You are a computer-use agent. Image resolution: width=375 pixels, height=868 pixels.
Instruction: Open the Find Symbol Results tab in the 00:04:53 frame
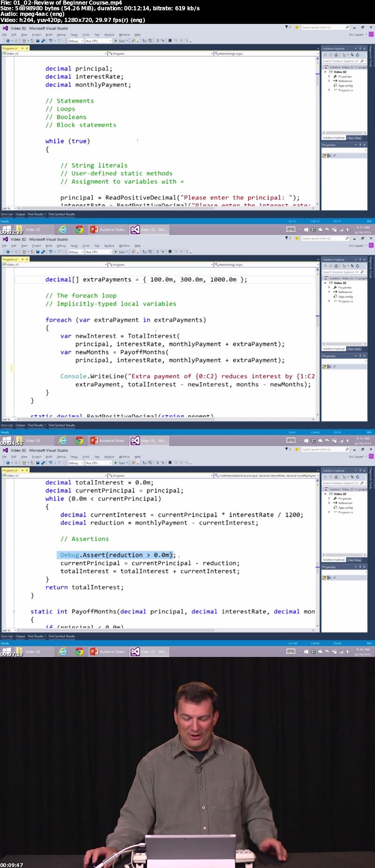pyautogui.click(x=62, y=425)
